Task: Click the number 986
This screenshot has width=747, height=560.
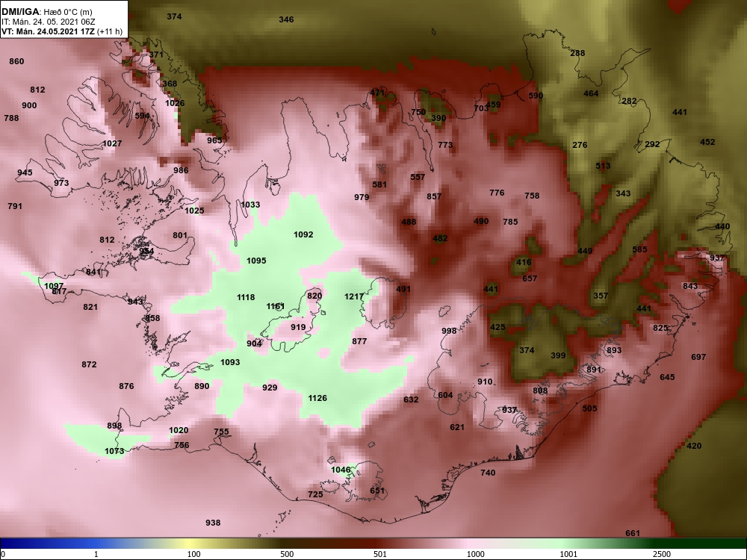Action: click(x=181, y=170)
